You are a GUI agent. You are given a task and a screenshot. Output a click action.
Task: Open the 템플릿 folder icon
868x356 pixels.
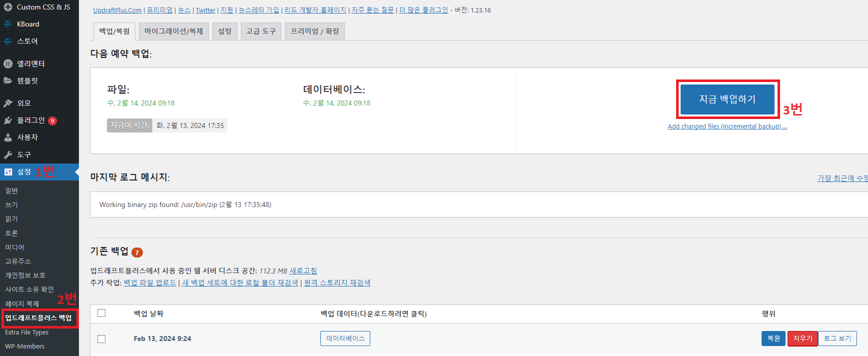tap(8, 80)
